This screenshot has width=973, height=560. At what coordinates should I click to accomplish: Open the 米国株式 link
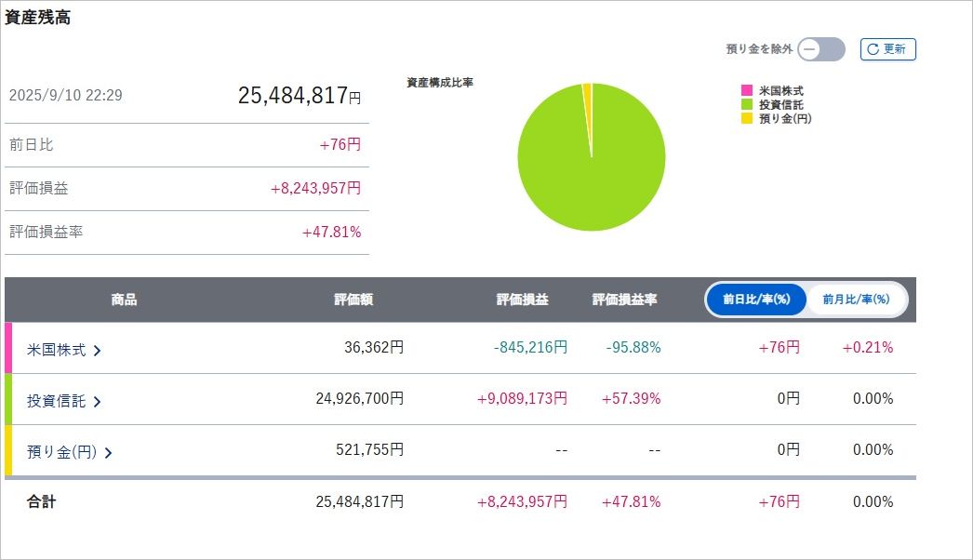pos(56,350)
